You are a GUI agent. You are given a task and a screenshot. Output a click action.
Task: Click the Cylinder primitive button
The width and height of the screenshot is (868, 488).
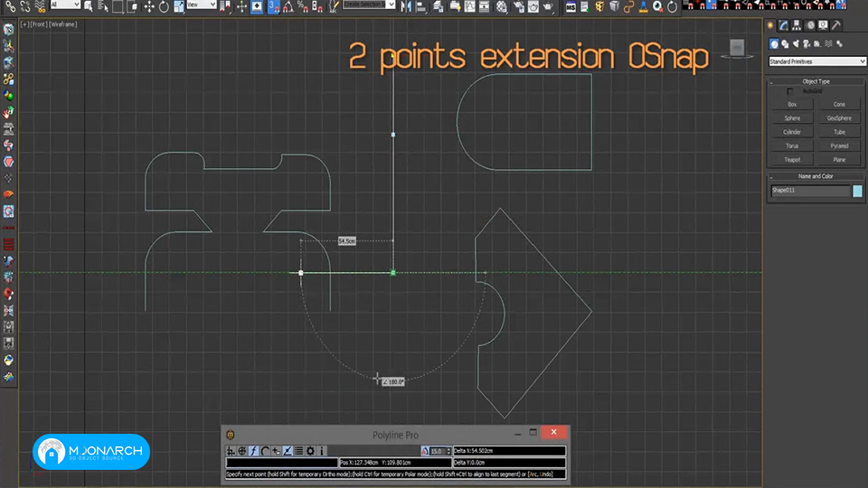click(x=792, y=132)
